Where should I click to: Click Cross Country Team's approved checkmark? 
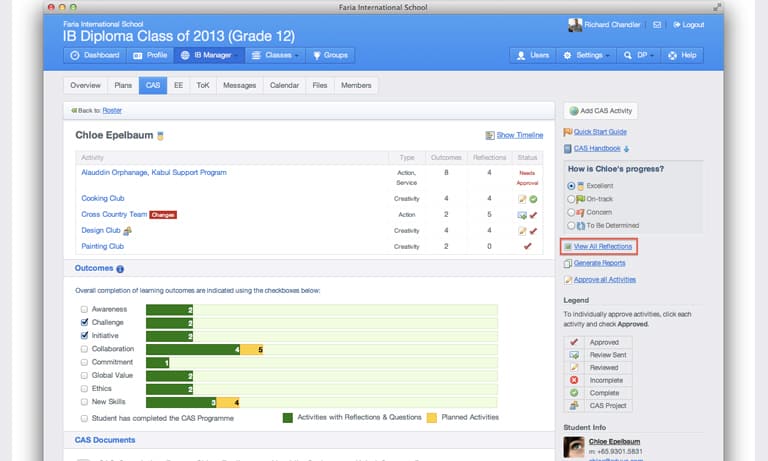(533, 215)
